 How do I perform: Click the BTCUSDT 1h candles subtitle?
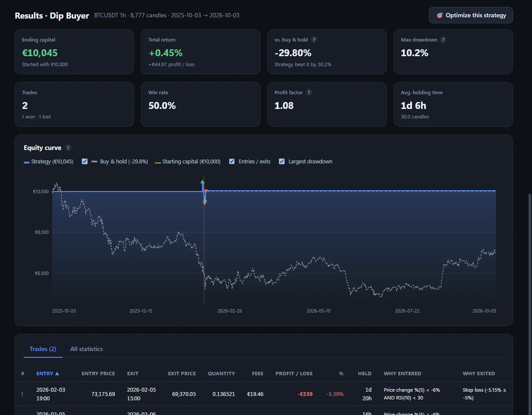(x=167, y=15)
